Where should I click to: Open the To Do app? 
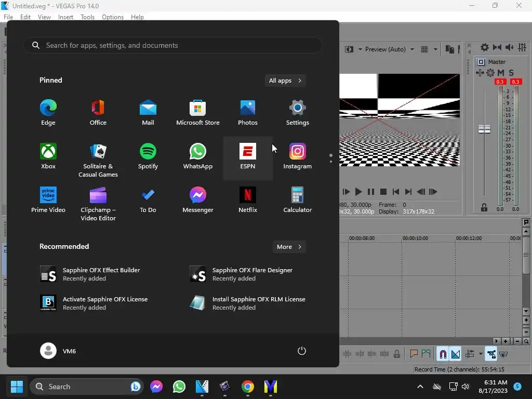tap(148, 200)
